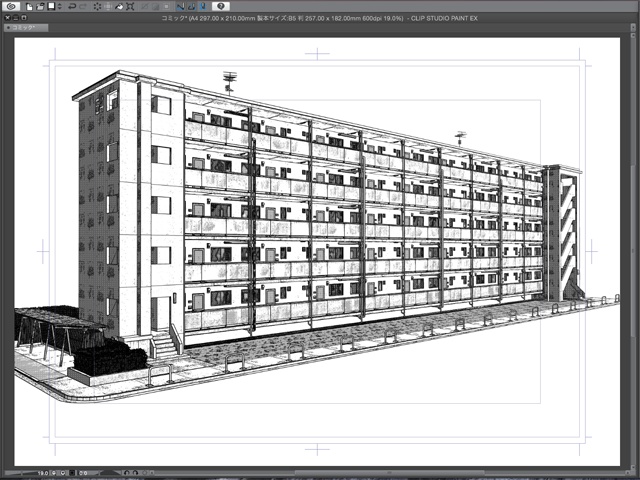Click the horizontal scrollbar below canvas
The height and width of the screenshot is (480, 640).
[x=388, y=473]
